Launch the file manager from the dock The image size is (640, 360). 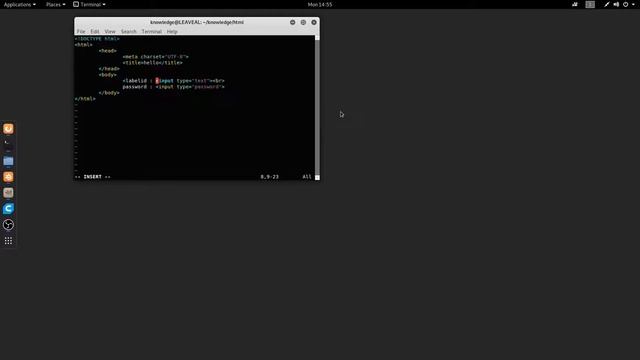click(8, 161)
